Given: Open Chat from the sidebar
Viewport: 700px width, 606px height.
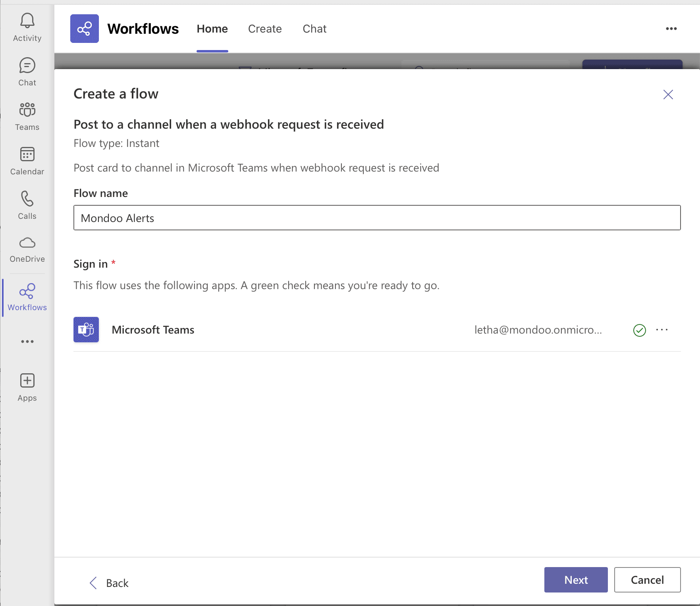Looking at the screenshot, I should click(x=27, y=71).
